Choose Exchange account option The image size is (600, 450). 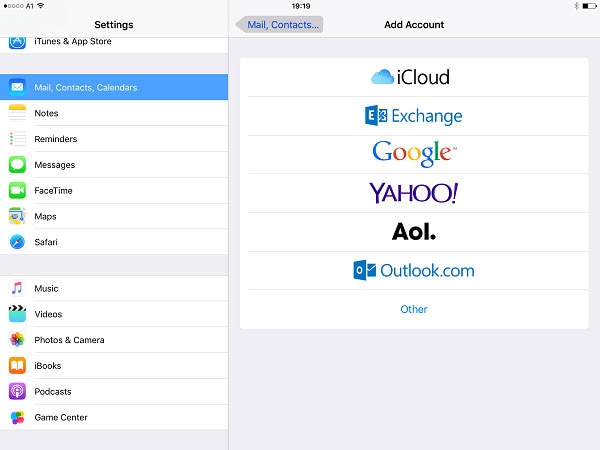click(x=414, y=116)
